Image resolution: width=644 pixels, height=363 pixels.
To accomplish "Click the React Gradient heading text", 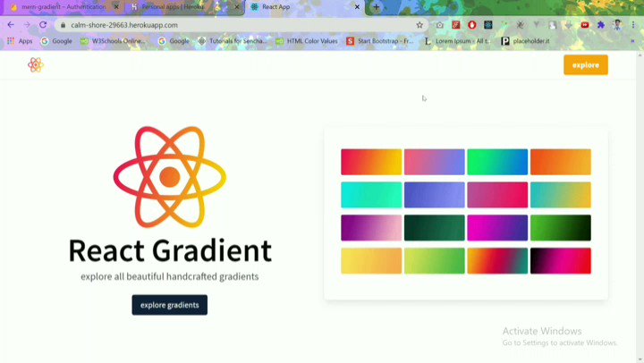I will 170,250.
